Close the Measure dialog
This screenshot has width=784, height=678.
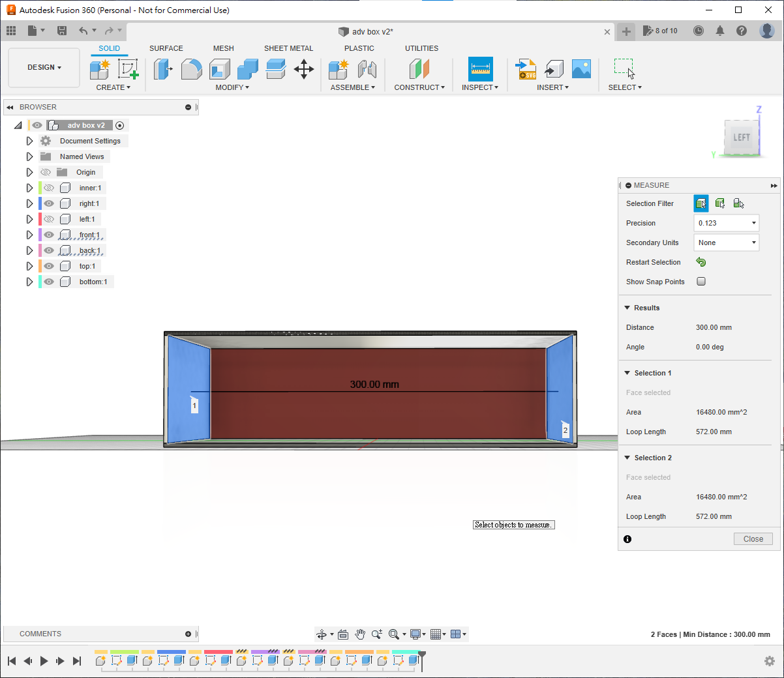tap(753, 539)
